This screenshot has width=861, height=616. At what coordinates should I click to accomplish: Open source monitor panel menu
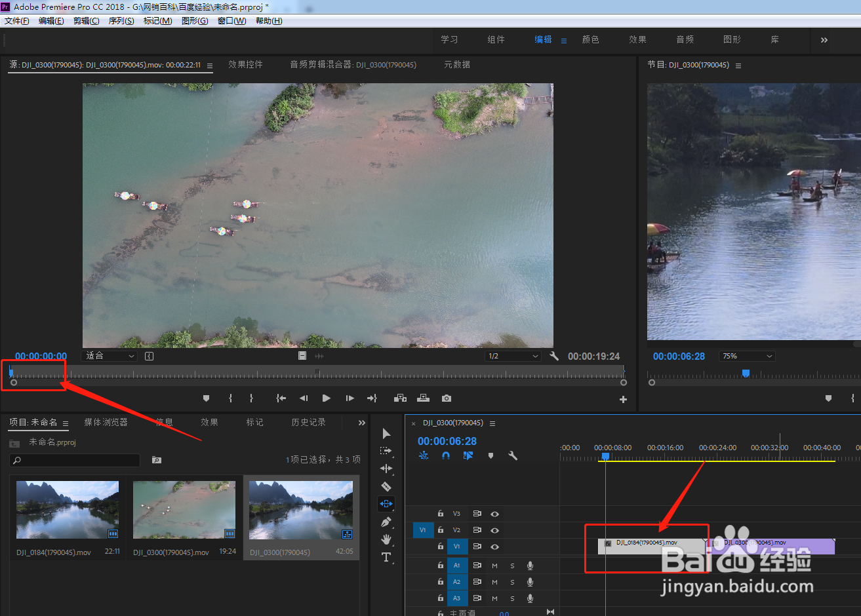click(x=210, y=66)
